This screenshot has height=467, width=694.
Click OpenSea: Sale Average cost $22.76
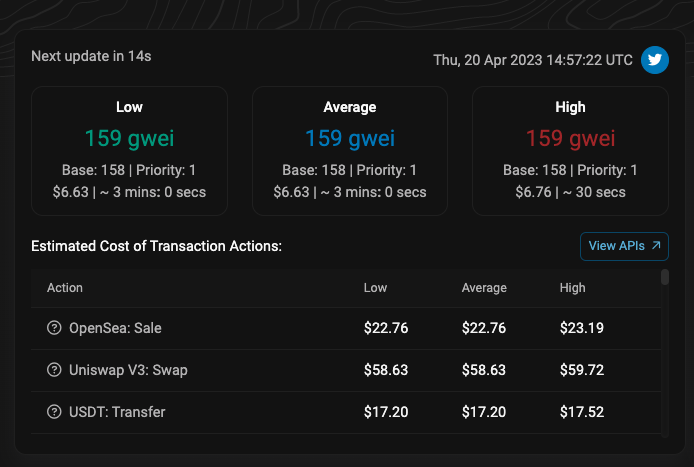pyautogui.click(x=484, y=328)
